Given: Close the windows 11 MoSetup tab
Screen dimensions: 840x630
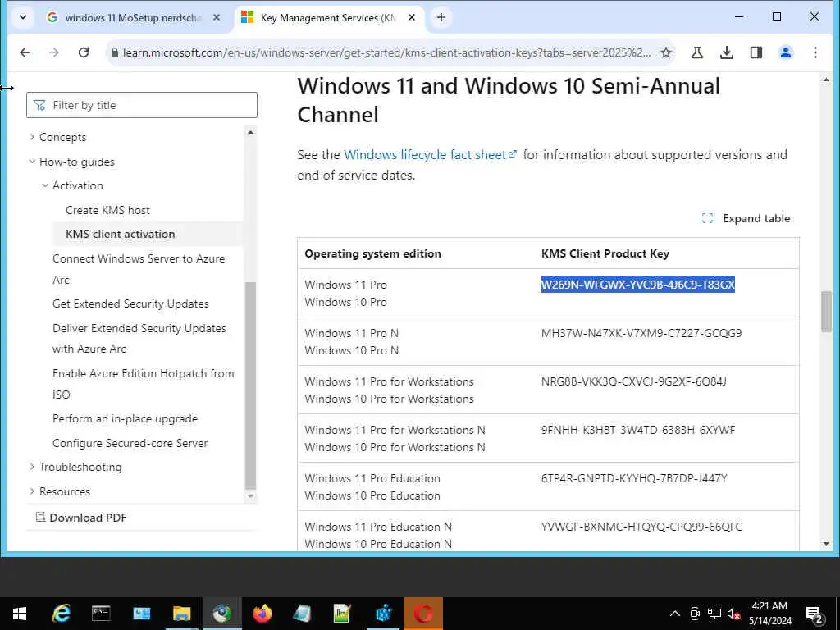Looking at the screenshot, I should (x=217, y=18).
